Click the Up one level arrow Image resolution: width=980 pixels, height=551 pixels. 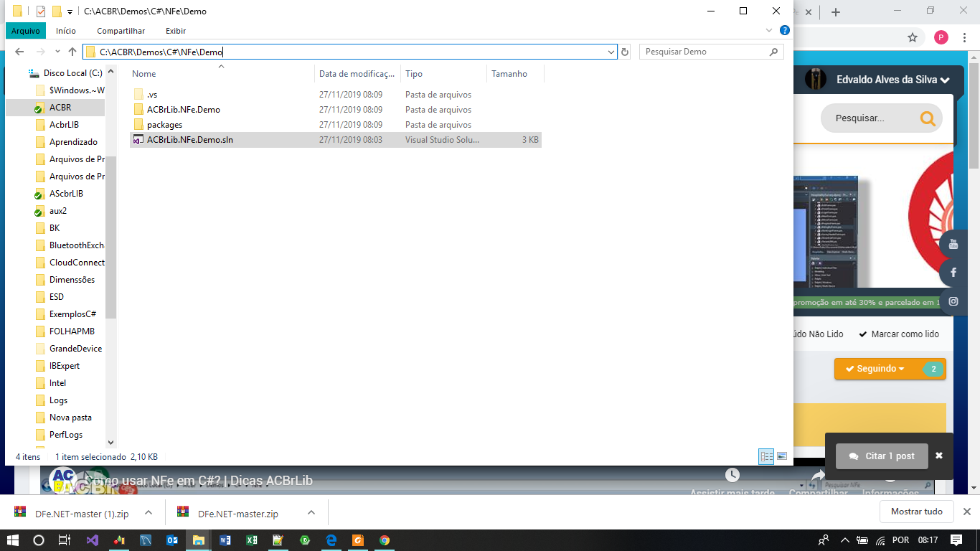tap(72, 52)
